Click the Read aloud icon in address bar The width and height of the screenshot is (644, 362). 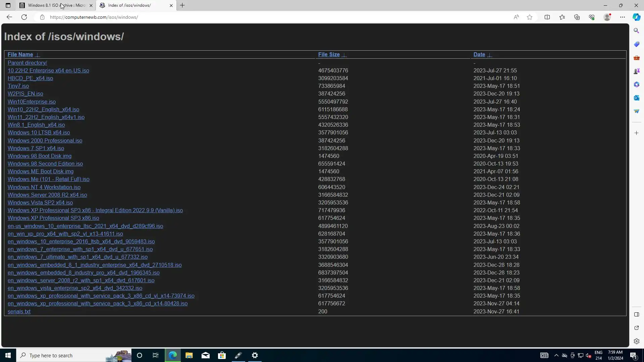click(516, 17)
